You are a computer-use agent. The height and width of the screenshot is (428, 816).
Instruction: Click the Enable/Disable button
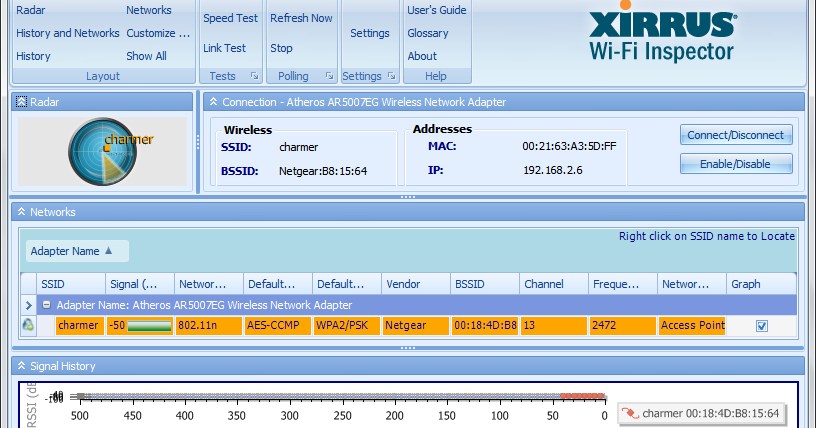click(x=736, y=164)
